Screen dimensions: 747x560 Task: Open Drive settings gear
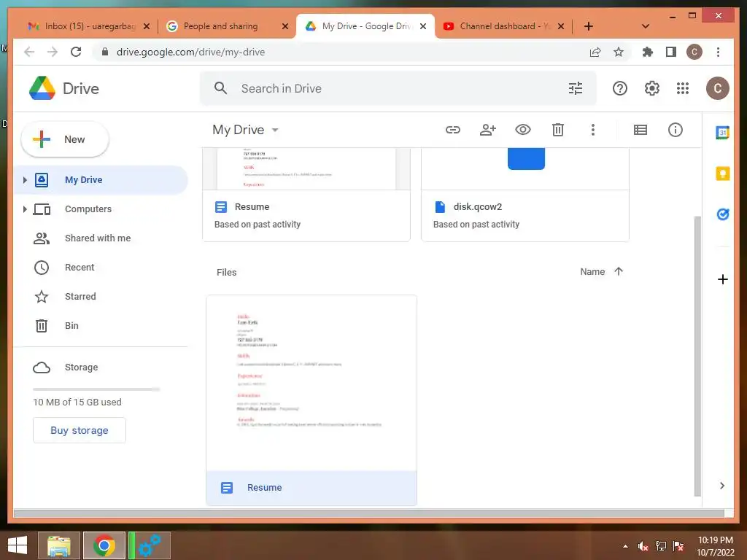(651, 88)
